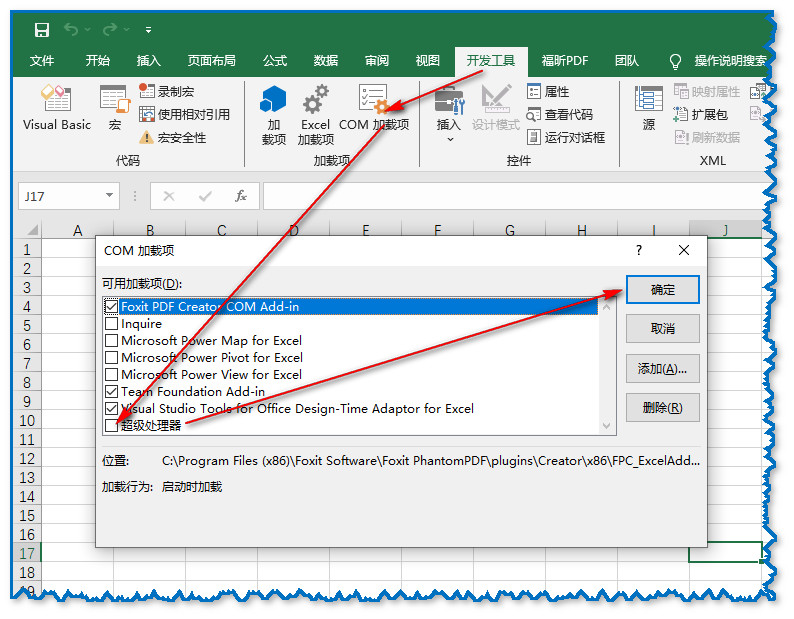Viewport: 794px width, 619px height.
Task: Switch to Page Layout (页面布局) tab
Action: tap(211, 61)
